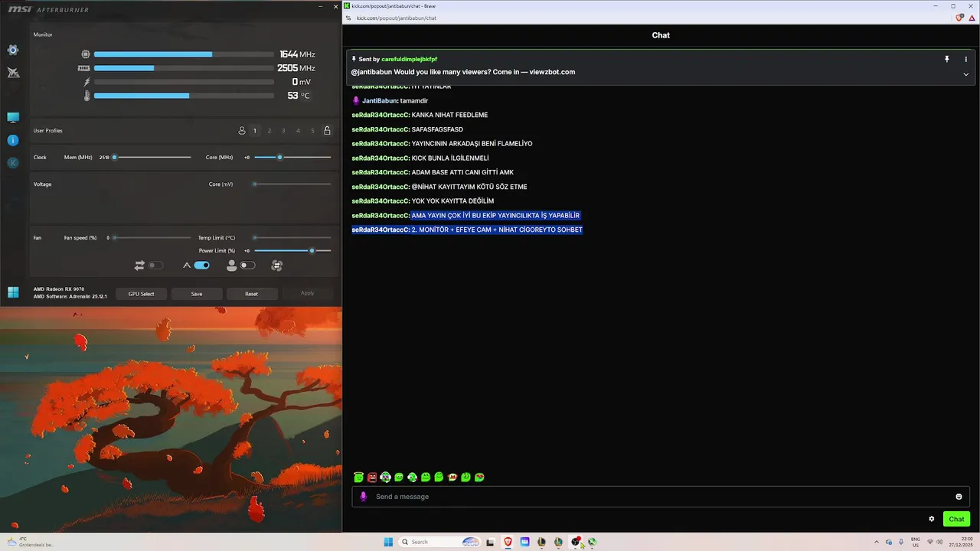Toggle the sync settings switch
Image resolution: width=980 pixels, height=551 pixels.
coord(155,266)
